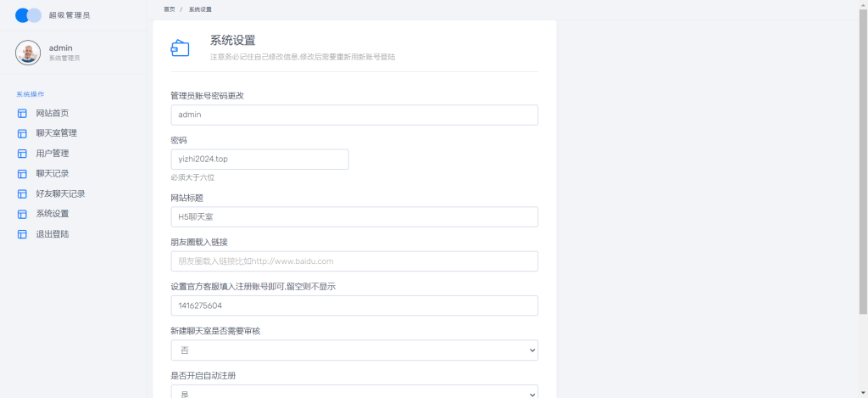Viewport: 868px width, 398px height.
Task: Open 聊天室管理 menu item
Action: coord(56,133)
